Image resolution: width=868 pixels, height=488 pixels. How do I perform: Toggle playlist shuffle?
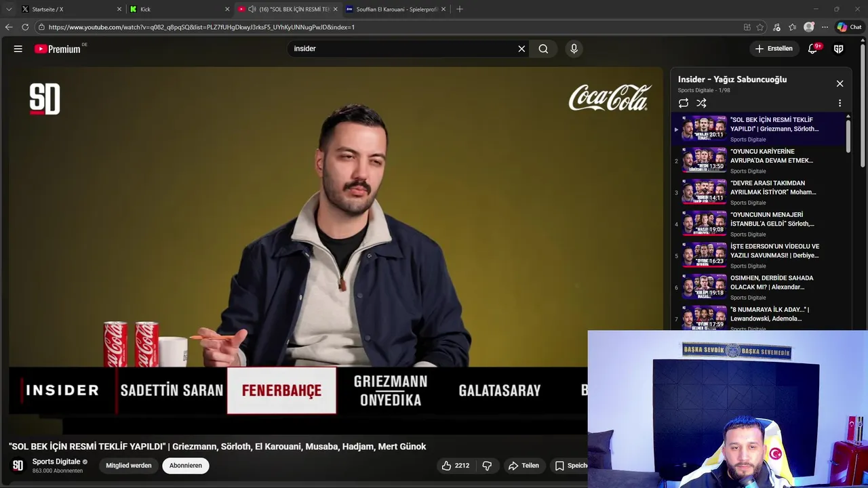tap(701, 103)
